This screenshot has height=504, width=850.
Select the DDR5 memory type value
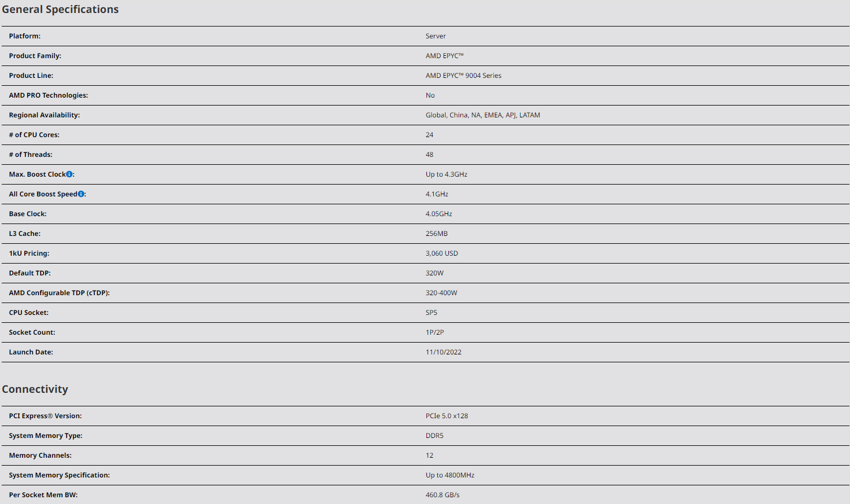(435, 436)
